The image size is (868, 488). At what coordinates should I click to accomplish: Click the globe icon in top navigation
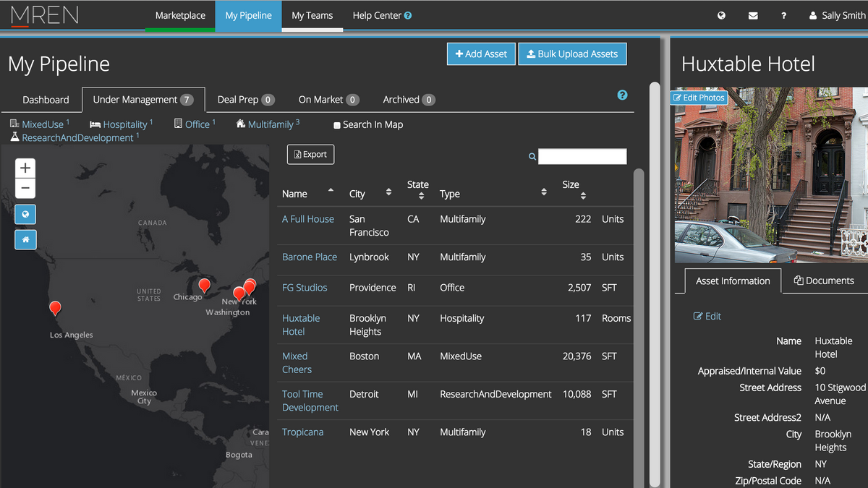[721, 15]
